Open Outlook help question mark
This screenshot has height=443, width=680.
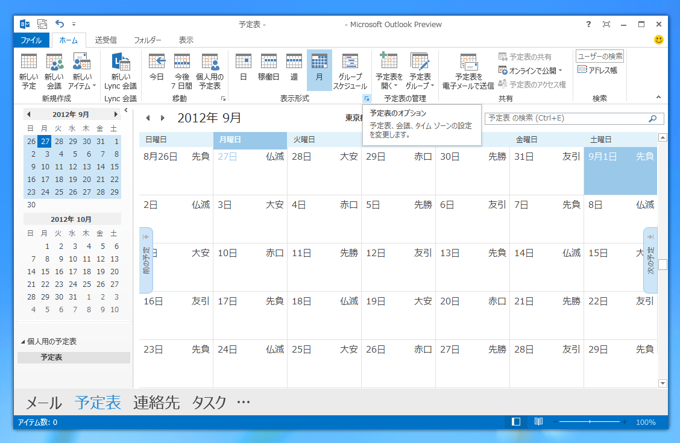point(588,24)
